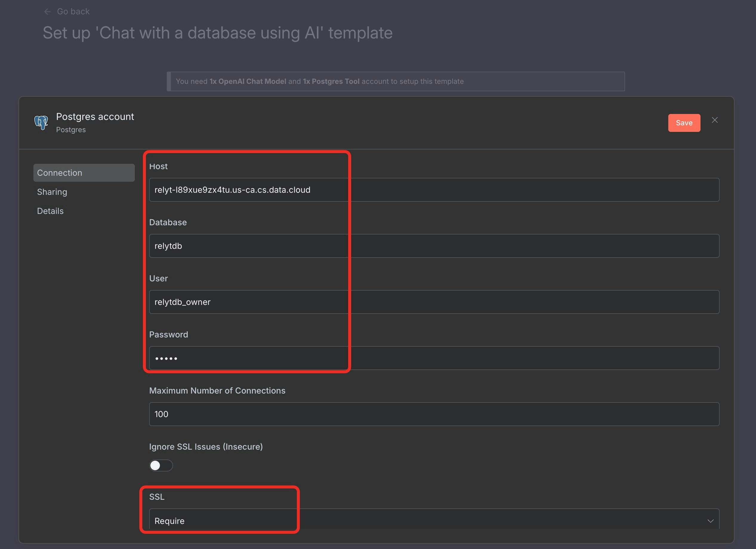Viewport: 756px width, 549px height.
Task: Click the template requirements notice banner
Action: [396, 81]
